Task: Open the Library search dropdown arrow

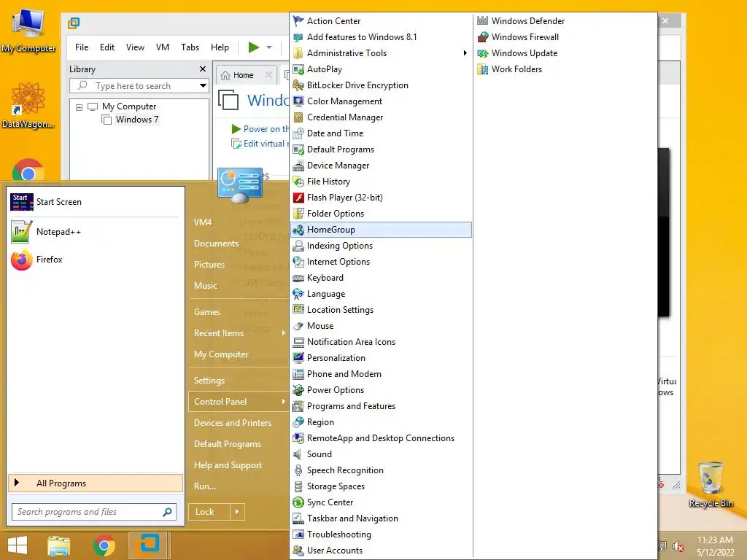Action: (x=203, y=86)
